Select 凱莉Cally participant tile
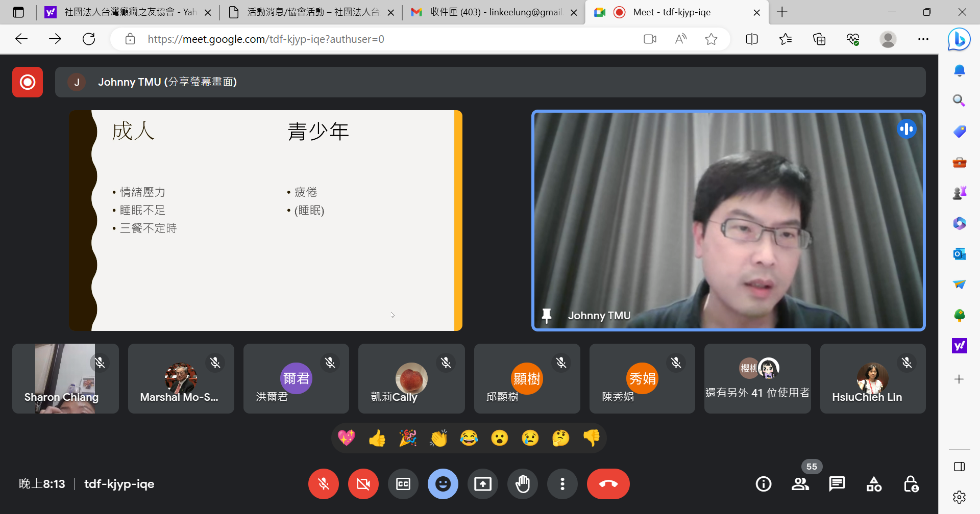This screenshot has width=980, height=514. 411,378
